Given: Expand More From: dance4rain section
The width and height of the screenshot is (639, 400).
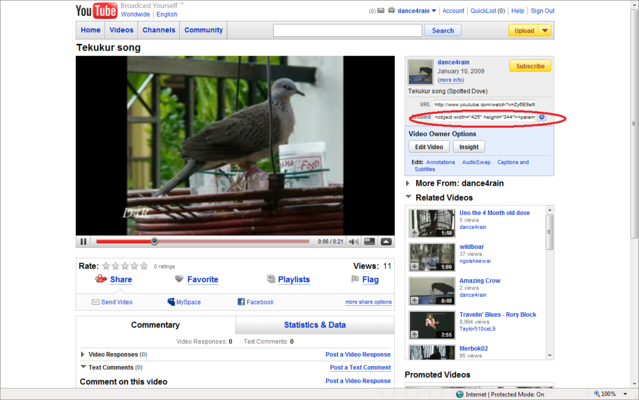Looking at the screenshot, I should (x=408, y=183).
